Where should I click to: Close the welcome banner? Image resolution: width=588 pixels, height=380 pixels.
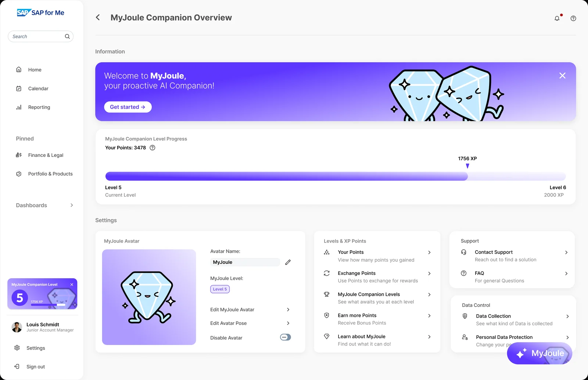click(562, 75)
